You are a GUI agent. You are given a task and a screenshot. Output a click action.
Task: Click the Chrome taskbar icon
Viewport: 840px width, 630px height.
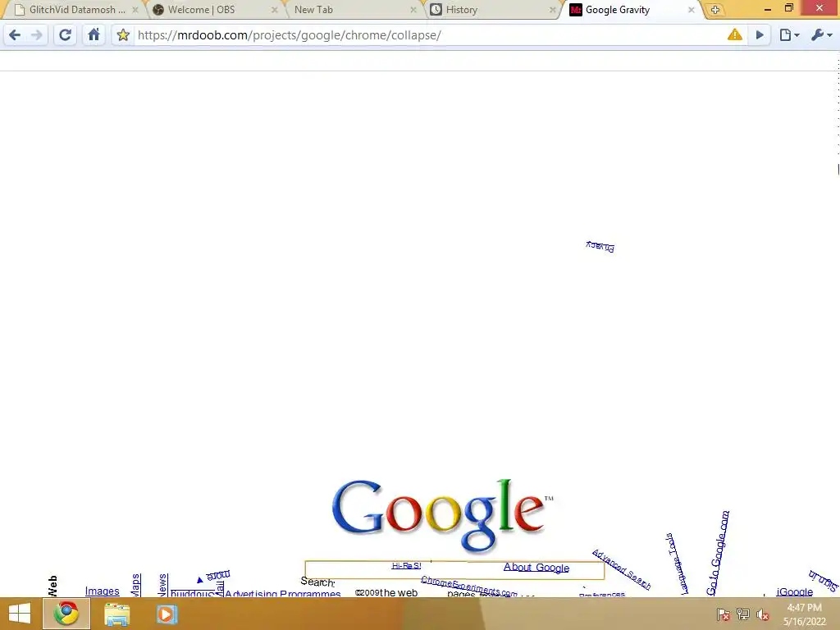(66, 614)
